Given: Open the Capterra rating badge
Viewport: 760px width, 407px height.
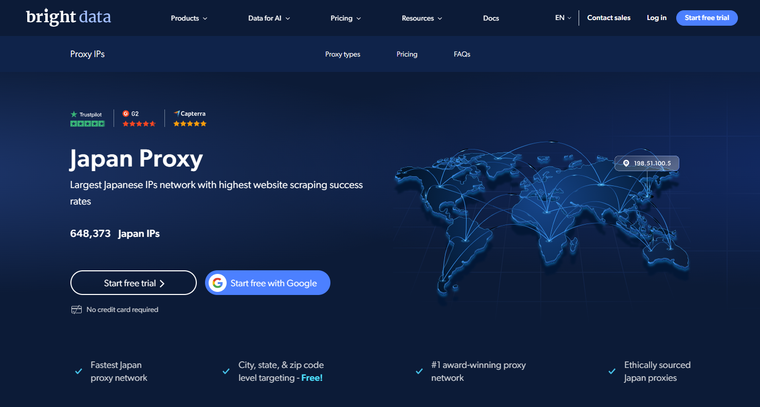Looking at the screenshot, I should point(190,119).
